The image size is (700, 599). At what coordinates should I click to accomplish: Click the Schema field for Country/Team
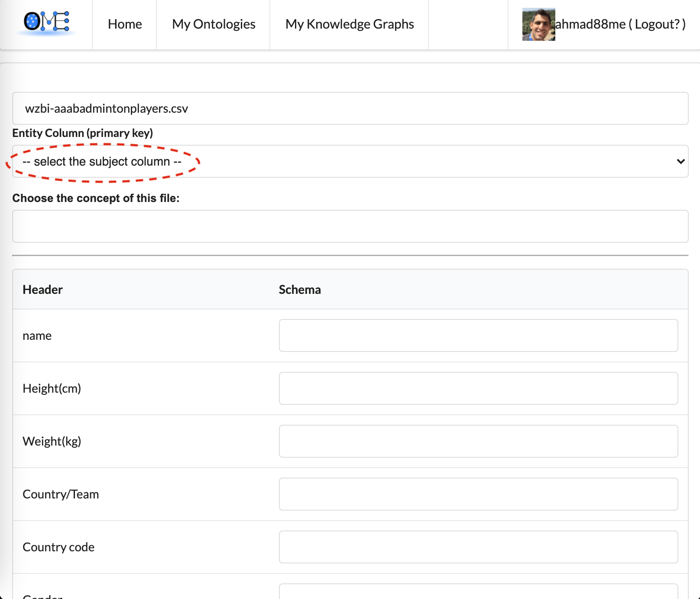point(478,494)
